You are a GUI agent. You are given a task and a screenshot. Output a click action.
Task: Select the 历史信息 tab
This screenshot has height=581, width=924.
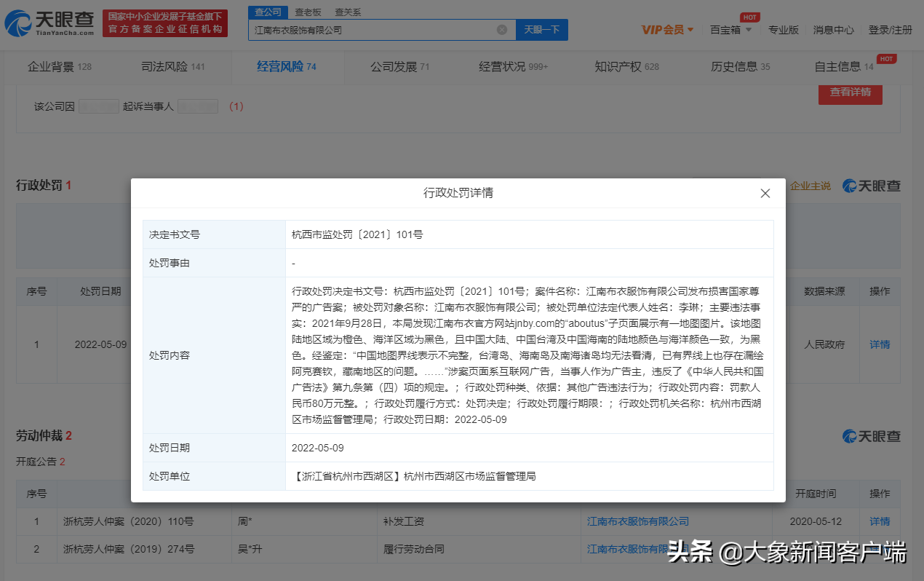[x=740, y=67]
